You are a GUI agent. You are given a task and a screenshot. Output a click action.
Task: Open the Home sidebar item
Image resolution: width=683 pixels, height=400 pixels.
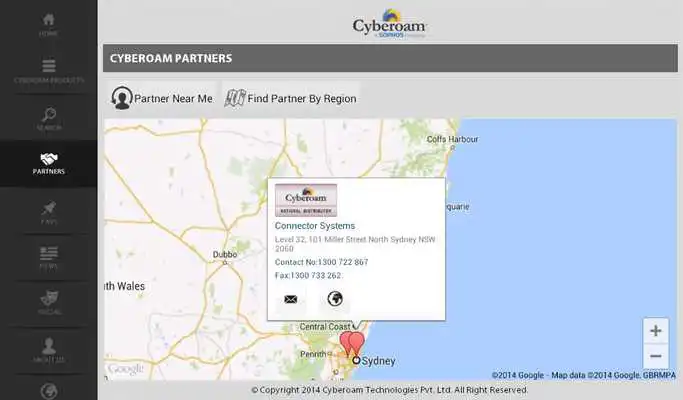(x=48, y=25)
